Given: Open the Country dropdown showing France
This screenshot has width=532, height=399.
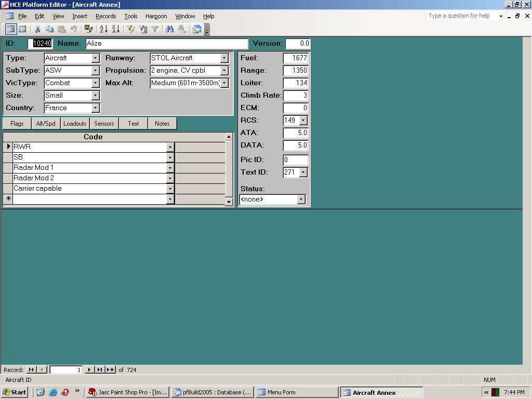Looking at the screenshot, I should point(95,108).
